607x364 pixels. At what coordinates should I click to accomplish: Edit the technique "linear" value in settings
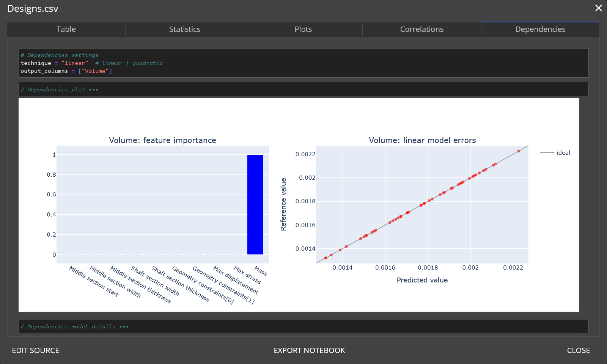75,63
